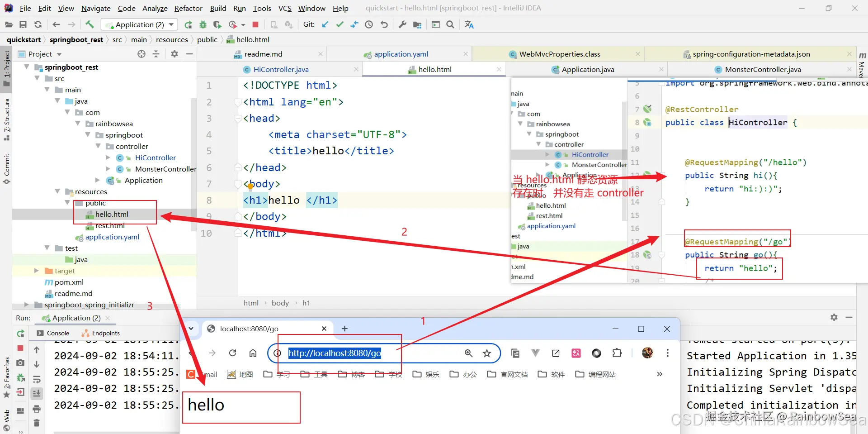Click browser reload button
Viewport: 868px width, 434px height.
232,353
